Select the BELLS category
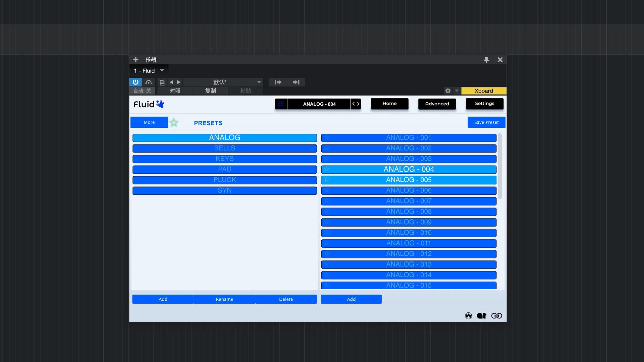The image size is (644, 362). [x=225, y=148]
